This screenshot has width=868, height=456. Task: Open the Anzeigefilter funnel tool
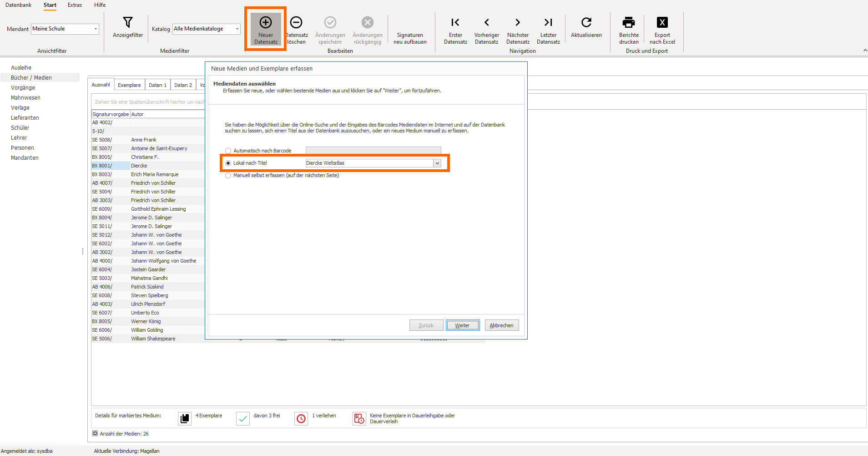tap(128, 27)
